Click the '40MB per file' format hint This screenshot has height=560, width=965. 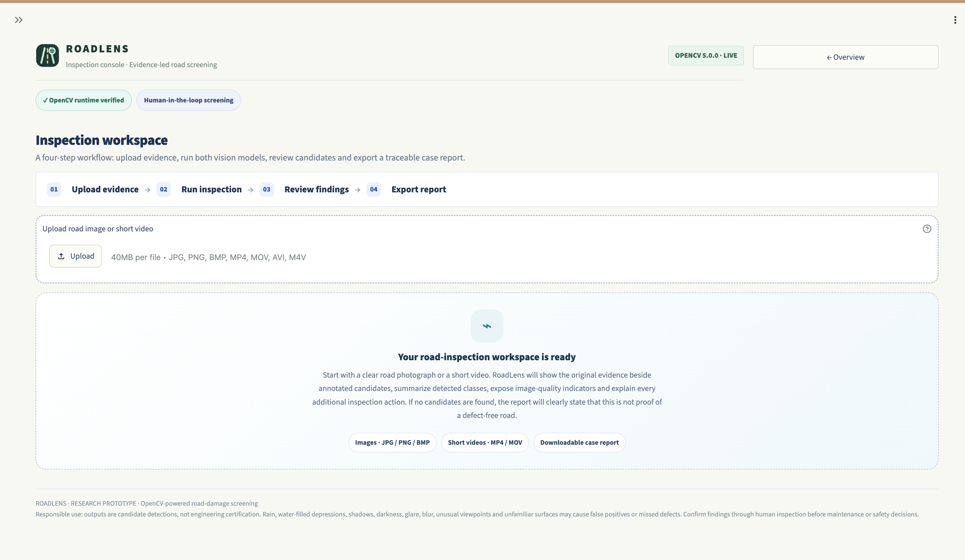pyautogui.click(x=208, y=257)
